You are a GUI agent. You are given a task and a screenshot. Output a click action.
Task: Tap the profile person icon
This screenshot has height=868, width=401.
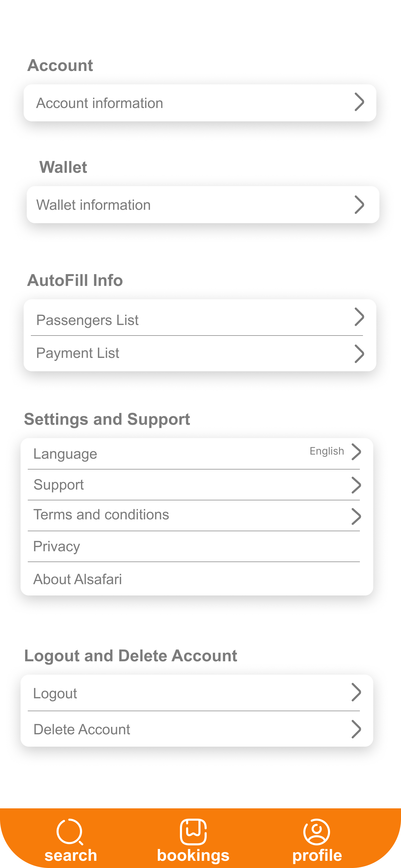click(316, 831)
